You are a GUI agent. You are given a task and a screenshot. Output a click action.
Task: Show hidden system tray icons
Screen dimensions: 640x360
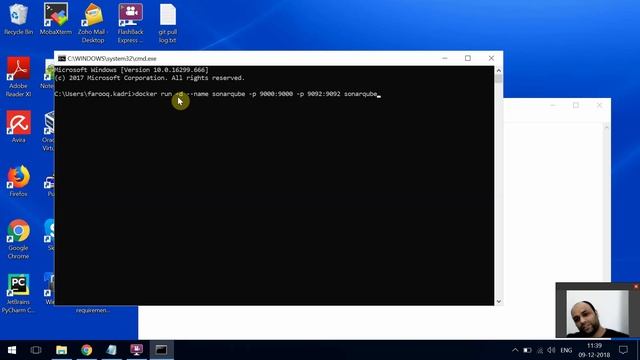[x=515, y=350]
